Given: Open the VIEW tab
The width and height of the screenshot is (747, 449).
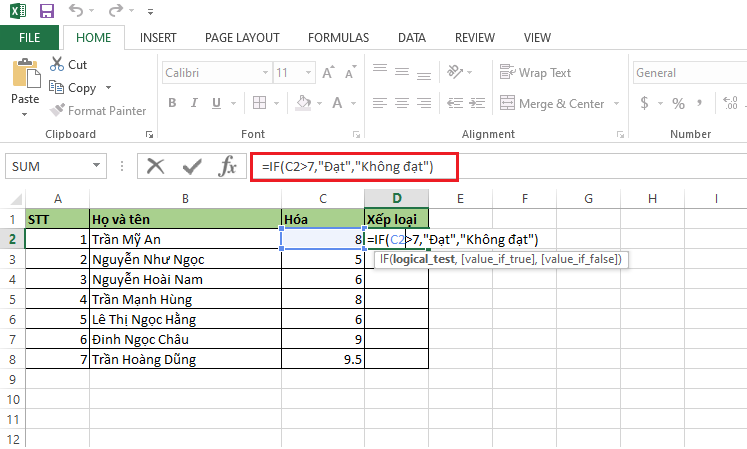Looking at the screenshot, I should pyautogui.click(x=537, y=38).
